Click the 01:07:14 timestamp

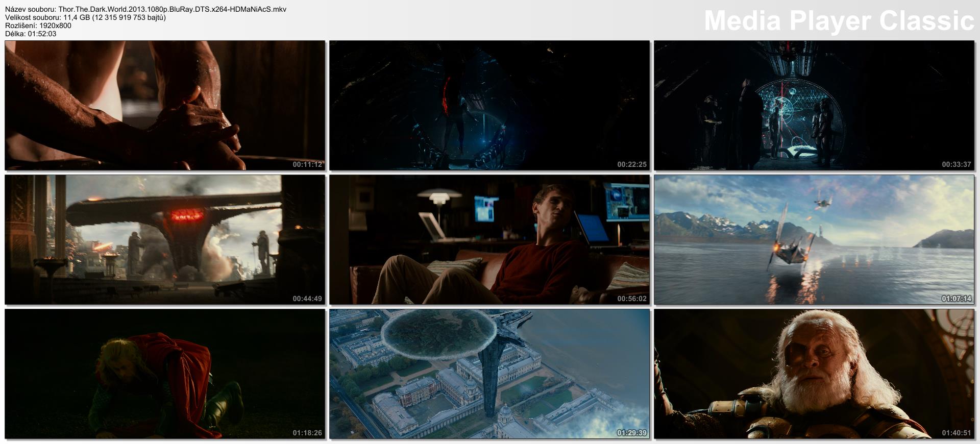click(957, 299)
